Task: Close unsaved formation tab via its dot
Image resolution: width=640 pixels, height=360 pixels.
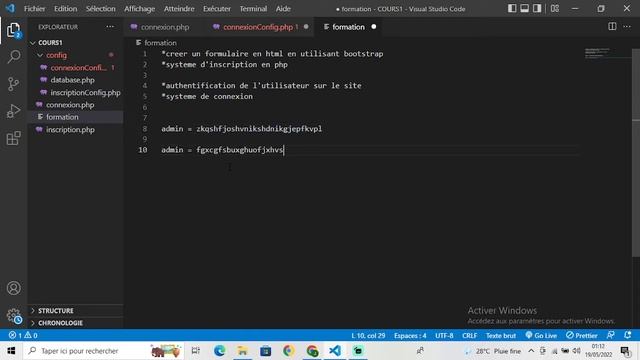Action: (373, 27)
